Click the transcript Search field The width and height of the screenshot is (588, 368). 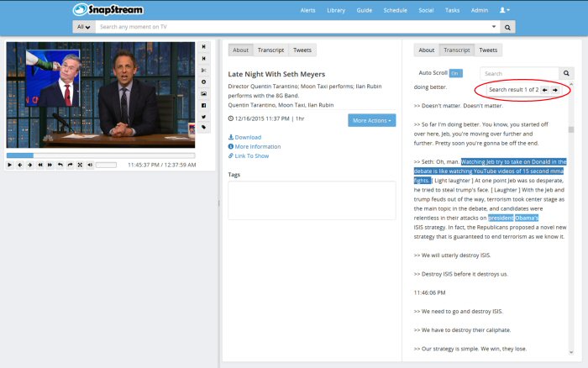click(519, 74)
